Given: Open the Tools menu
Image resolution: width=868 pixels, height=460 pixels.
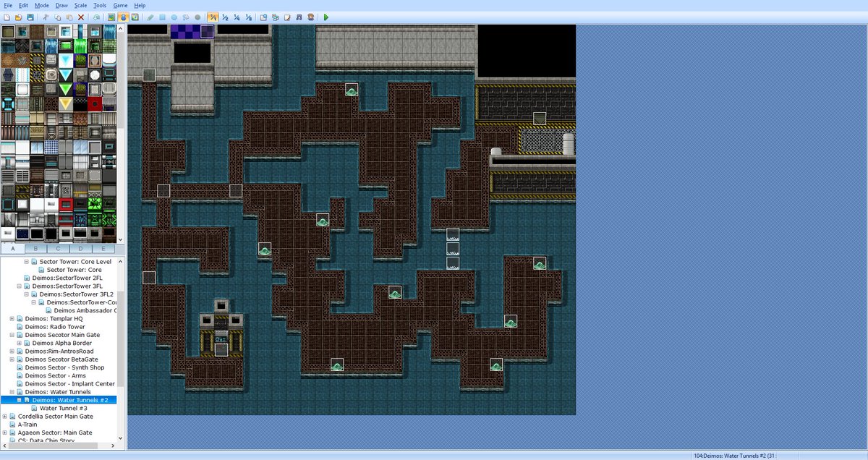Looking at the screenshot, I should pos(100,5).
